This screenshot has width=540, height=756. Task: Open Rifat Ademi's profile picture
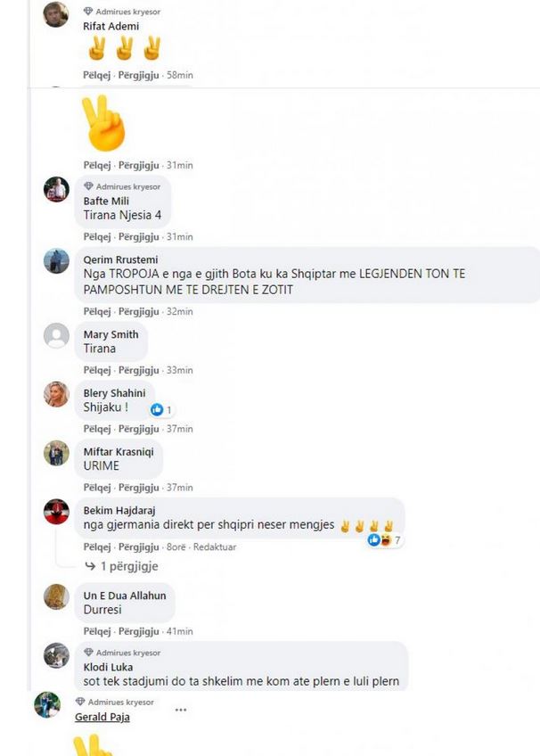[x=56, y=14]
